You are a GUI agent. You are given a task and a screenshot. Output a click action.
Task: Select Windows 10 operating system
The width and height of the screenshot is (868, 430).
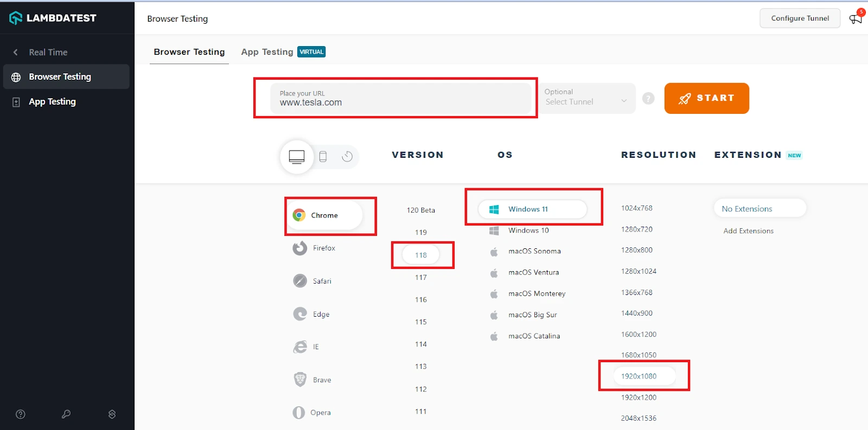pyautogui.click(x=519, y=230)
